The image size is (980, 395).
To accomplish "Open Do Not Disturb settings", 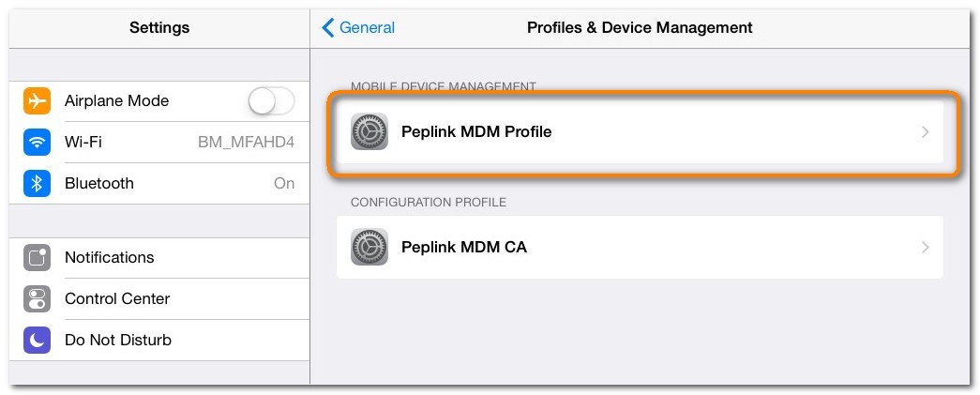I will (x=159, y=341).
